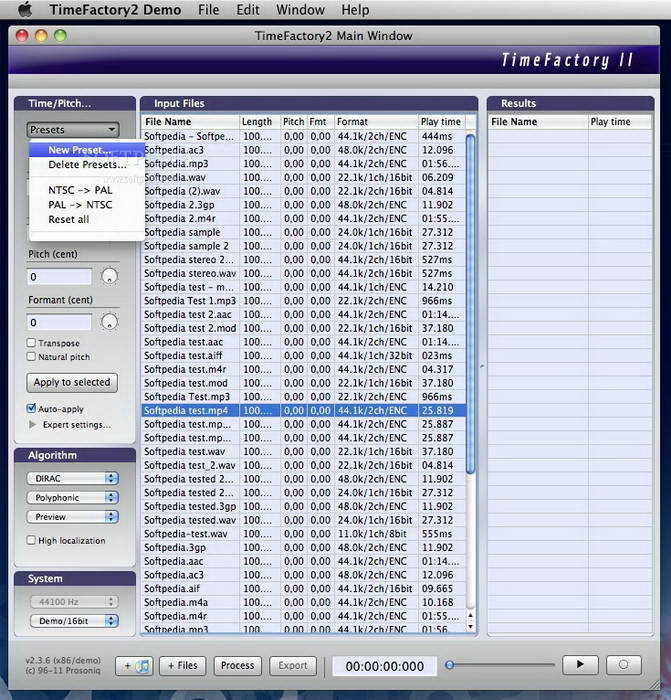Click the Input Files vertical scrollbar thumb
671x700 pixels.
click(470, 304)
